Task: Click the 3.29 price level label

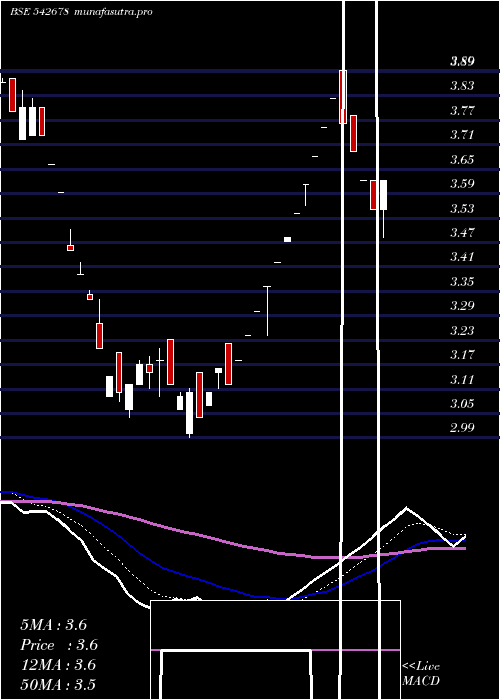Action: 462,306
